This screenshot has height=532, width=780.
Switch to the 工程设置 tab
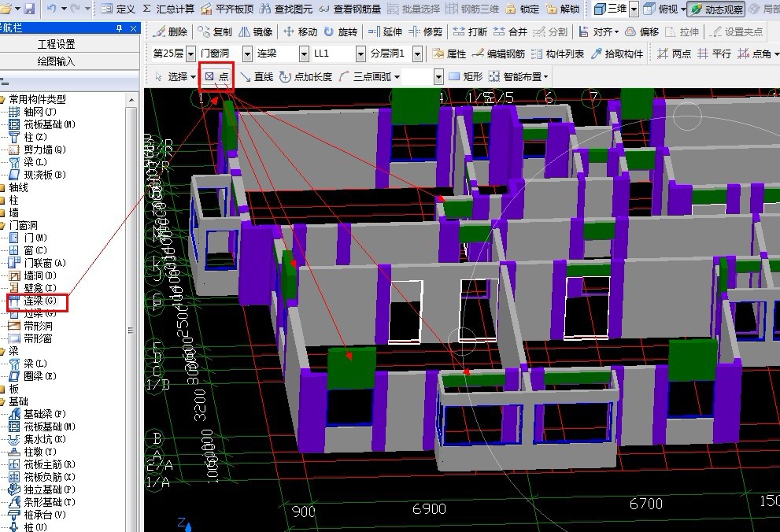coord(57,44)
